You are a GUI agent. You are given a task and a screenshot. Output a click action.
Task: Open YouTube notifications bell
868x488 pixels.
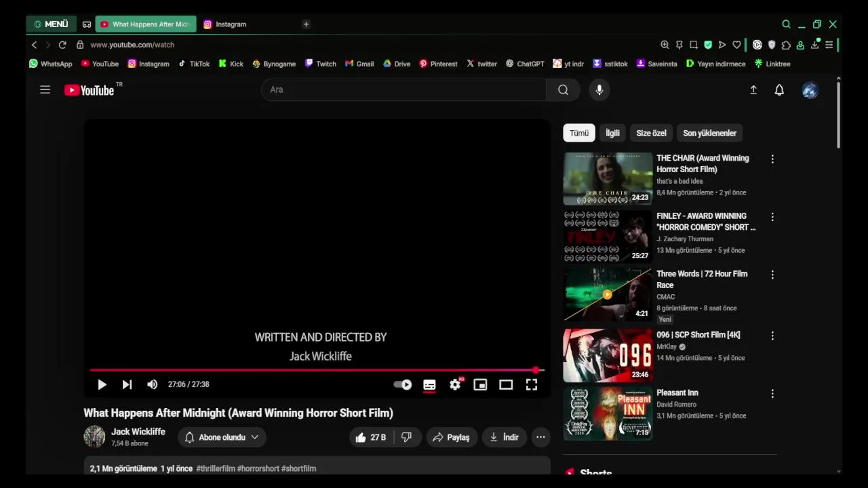tap(779, 89)
